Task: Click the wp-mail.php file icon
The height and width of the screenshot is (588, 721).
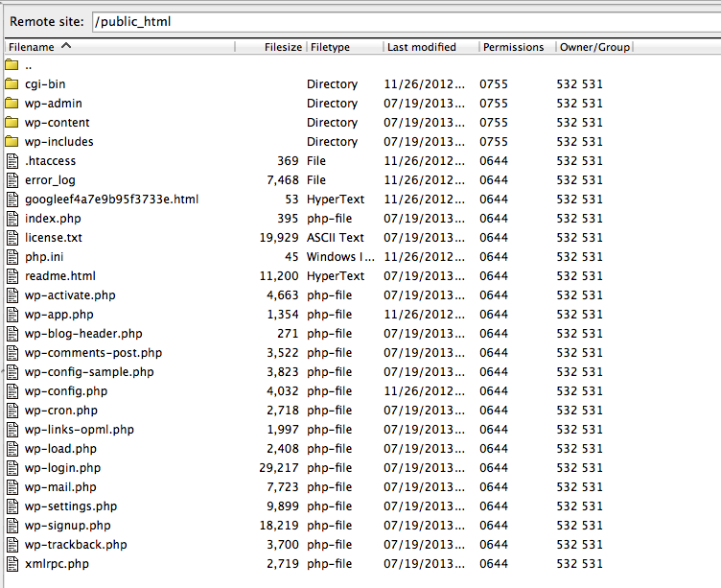Action: coord(12,486)
